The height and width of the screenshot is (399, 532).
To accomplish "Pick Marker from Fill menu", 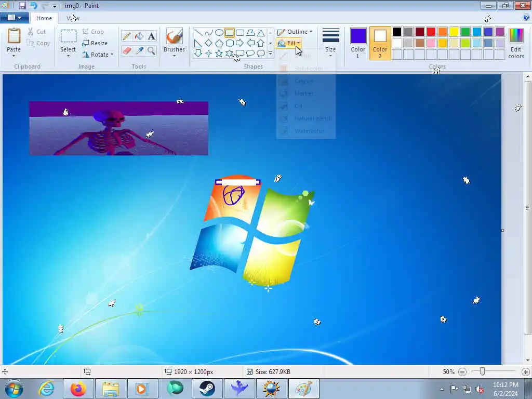I will coord(305,94).
